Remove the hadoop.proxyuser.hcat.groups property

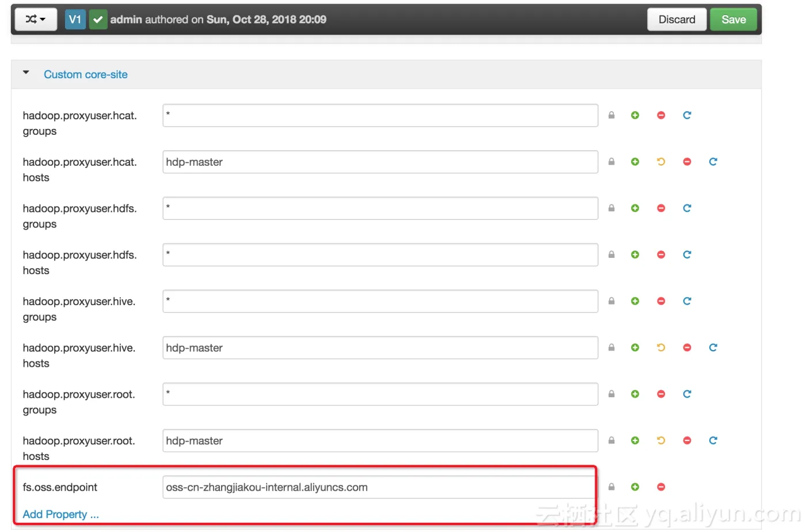(661, 115)
